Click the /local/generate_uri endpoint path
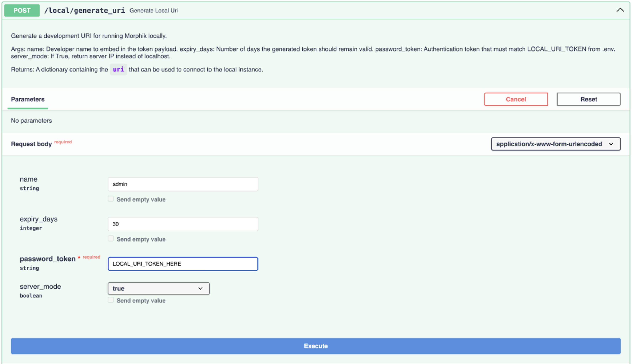Image resolution: width=632 pixels, height=364 pixels. pyautogui.click(x=85, y=11)
